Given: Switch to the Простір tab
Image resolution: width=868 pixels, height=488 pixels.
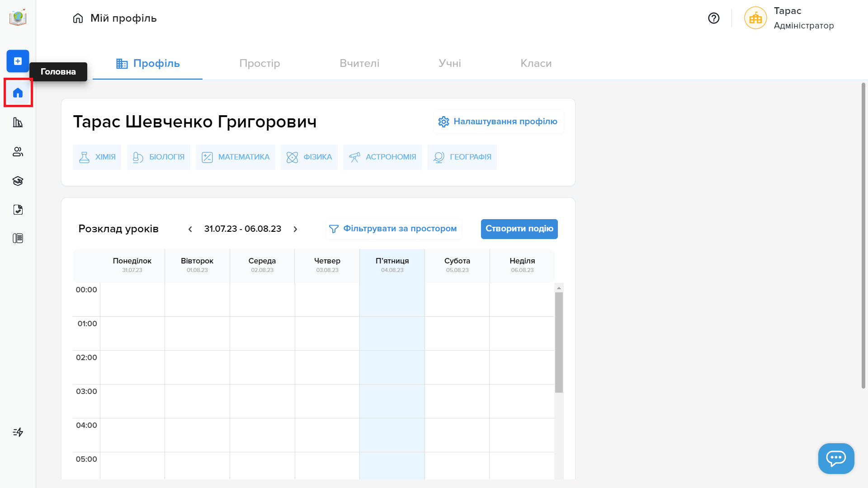Looking at the screenshot, I should coord(259,63).
